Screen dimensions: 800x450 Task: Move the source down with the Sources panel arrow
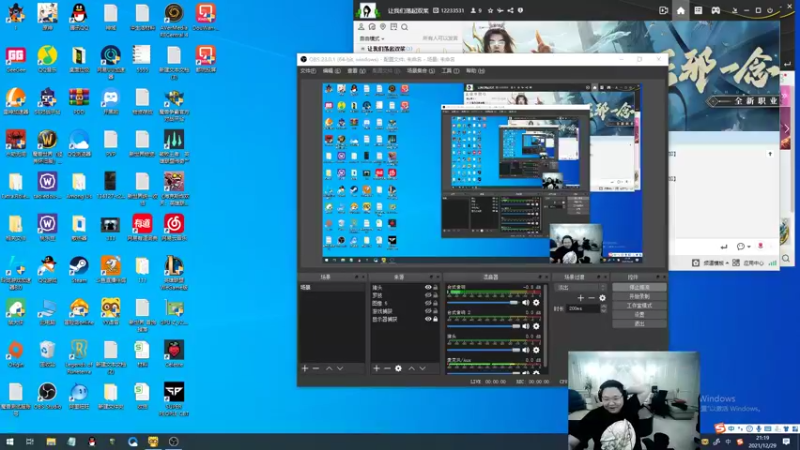[x=422, y=368]
